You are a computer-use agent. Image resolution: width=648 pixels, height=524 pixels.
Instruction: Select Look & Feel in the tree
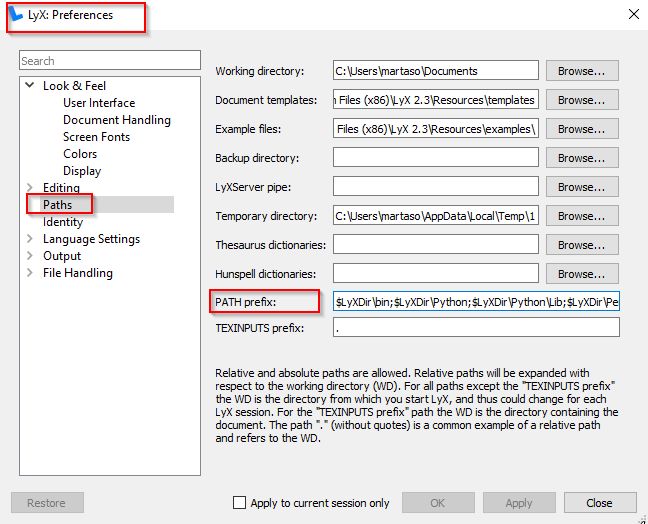point(74,86)
